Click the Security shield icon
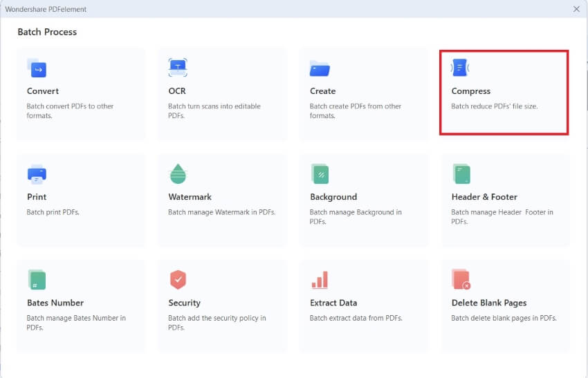 tap(178, 279)
